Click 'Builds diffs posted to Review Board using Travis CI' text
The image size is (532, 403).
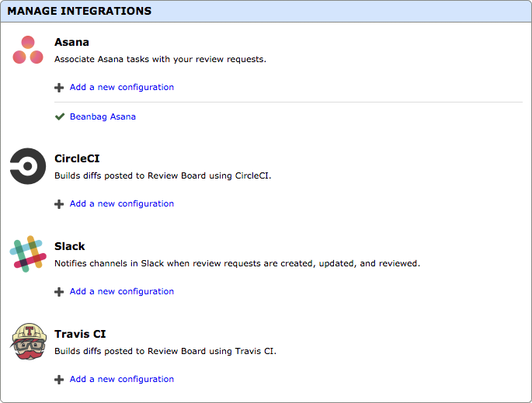[165, 351]
